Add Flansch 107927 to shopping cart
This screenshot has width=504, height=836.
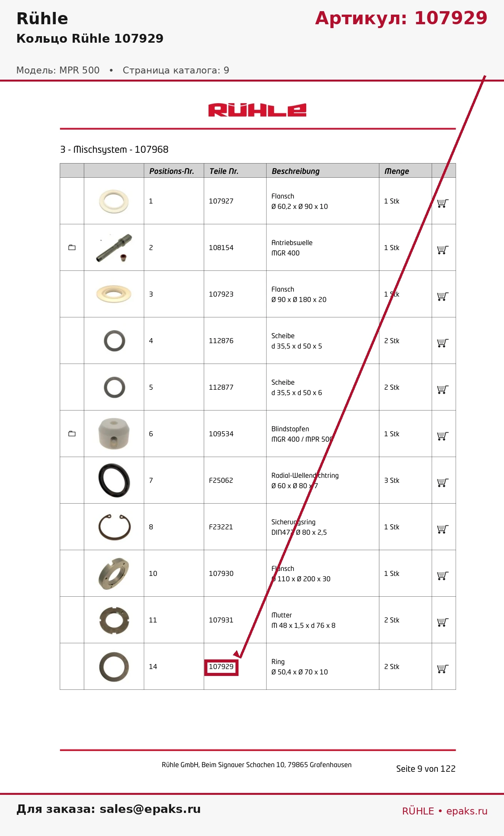coord(443,203)
